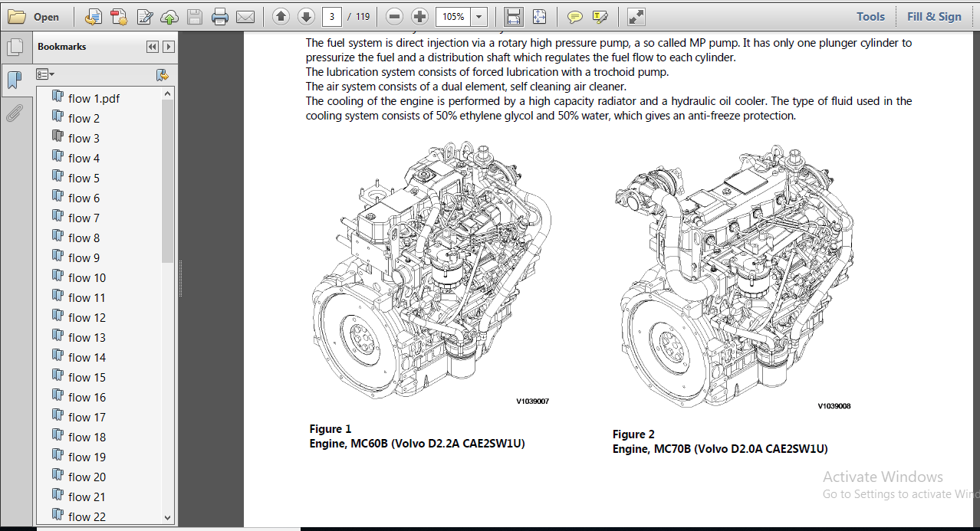Select bookmark flow 22
Image resolution: width=980 pixels, height=531 pixels.
(87, 516)
